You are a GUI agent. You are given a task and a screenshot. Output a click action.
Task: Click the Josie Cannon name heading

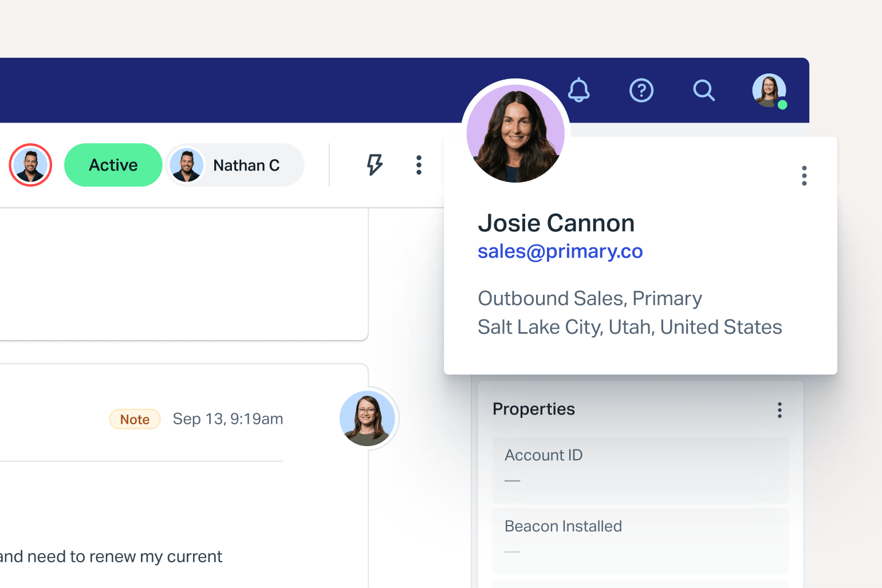coord(556,223)
